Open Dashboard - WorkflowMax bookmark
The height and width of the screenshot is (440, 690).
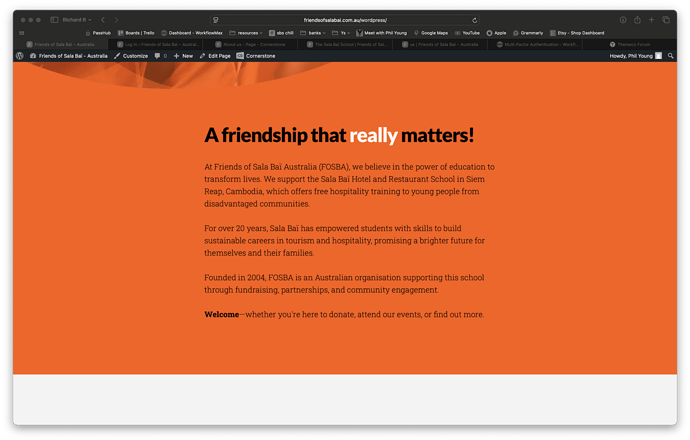[x=192, y=33]
